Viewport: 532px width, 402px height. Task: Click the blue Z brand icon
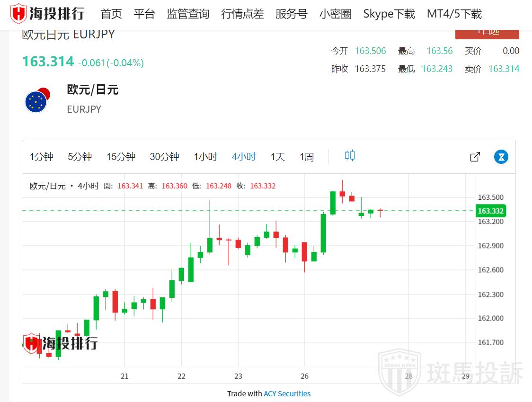coord(501,157)
